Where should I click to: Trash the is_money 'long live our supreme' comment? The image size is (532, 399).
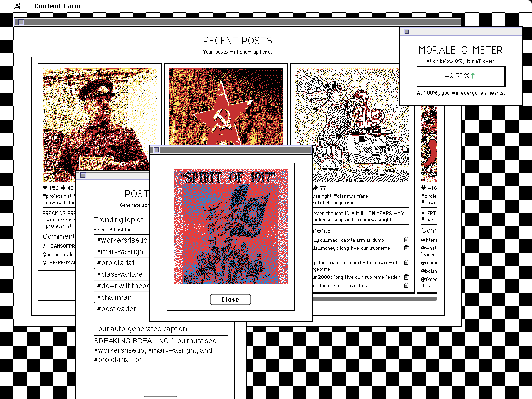(406, 248)
